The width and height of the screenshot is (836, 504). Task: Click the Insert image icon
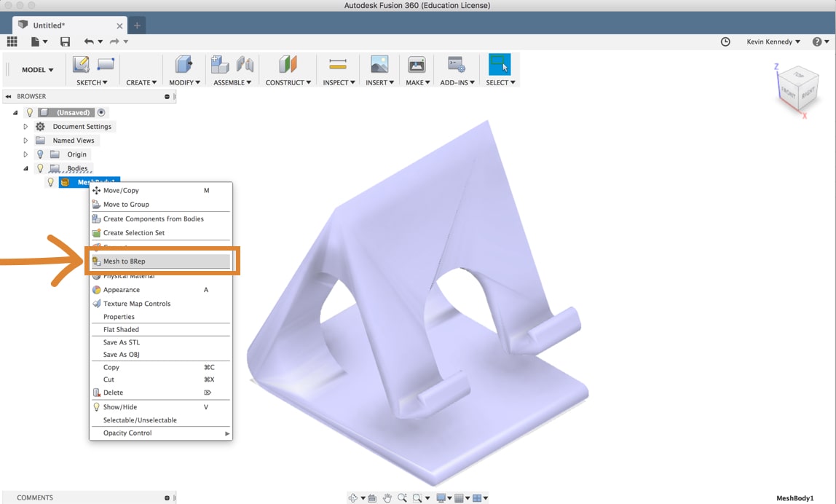379,65
